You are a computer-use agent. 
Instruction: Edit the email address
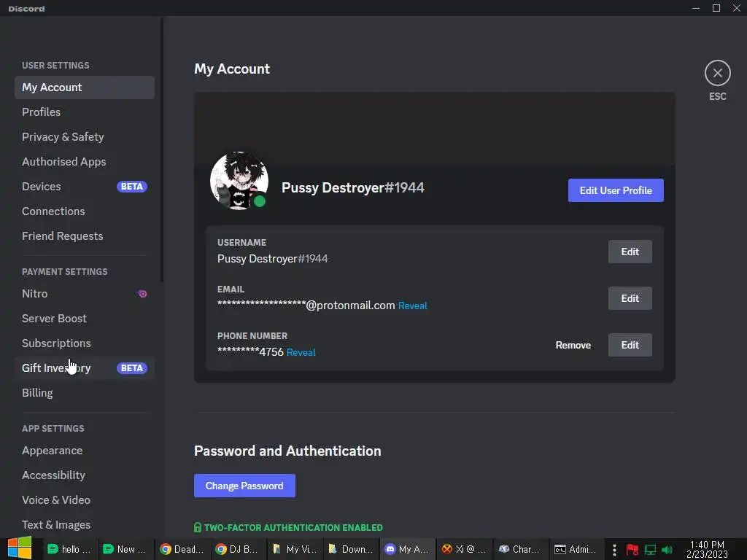(x=630, y=298)
